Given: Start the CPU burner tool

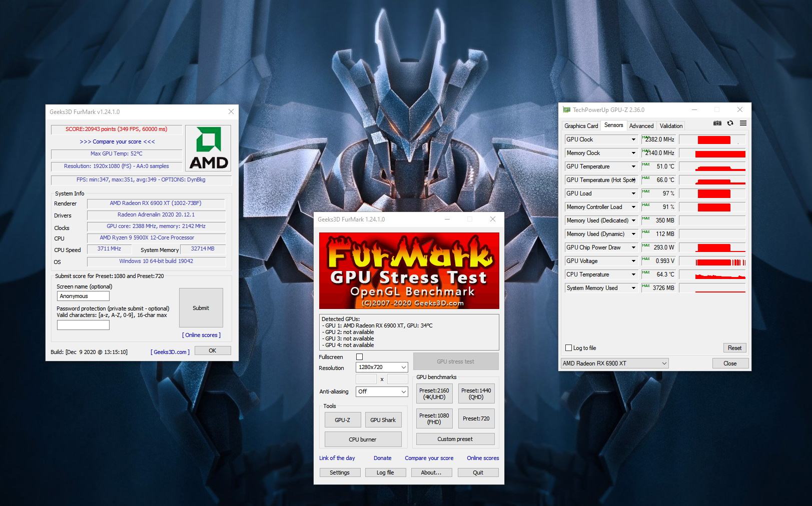Looking at the screenshot, I should tap(363, 439).
